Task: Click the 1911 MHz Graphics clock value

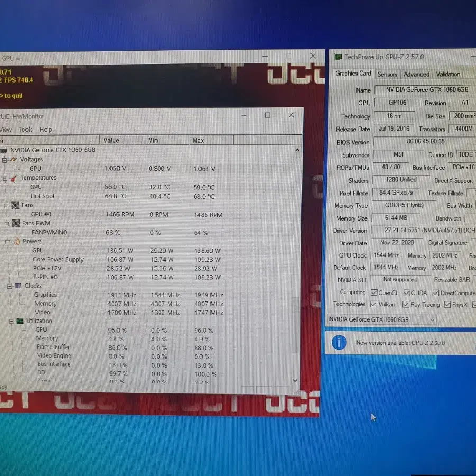Action: click(x=122, y=295)
